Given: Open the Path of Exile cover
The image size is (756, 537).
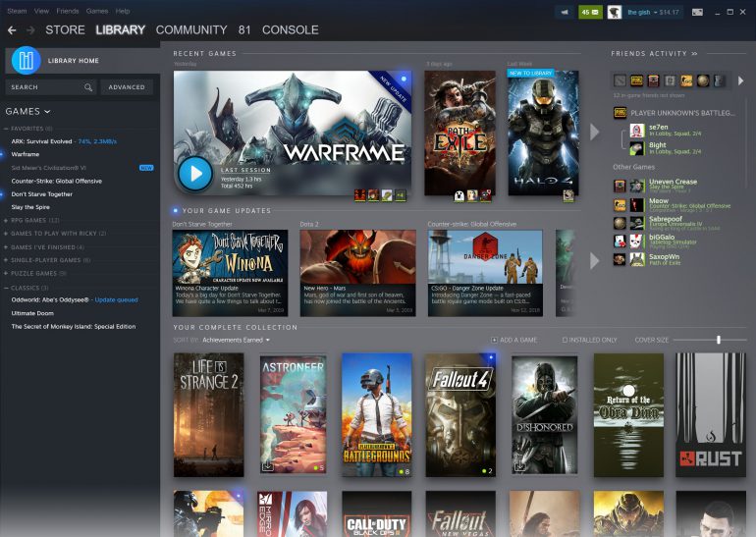Looking at the screenshot, I should tap(459, 134).
